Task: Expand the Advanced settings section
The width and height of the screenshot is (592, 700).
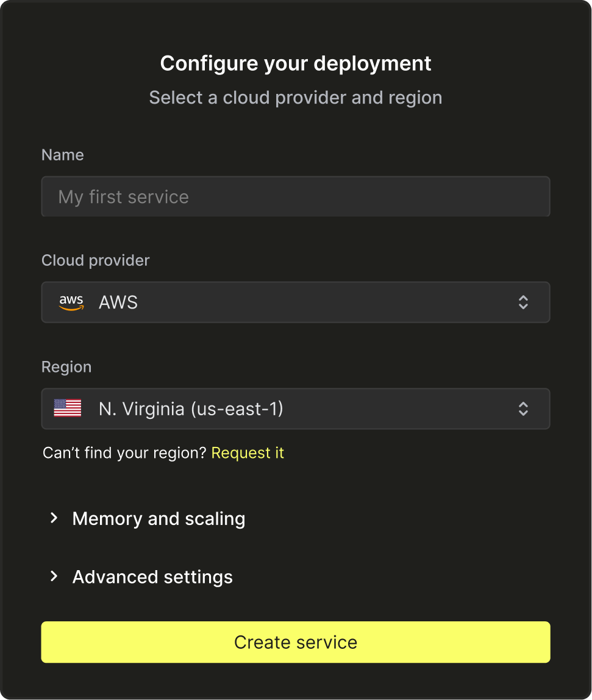Action: click(x=152, y=577)
